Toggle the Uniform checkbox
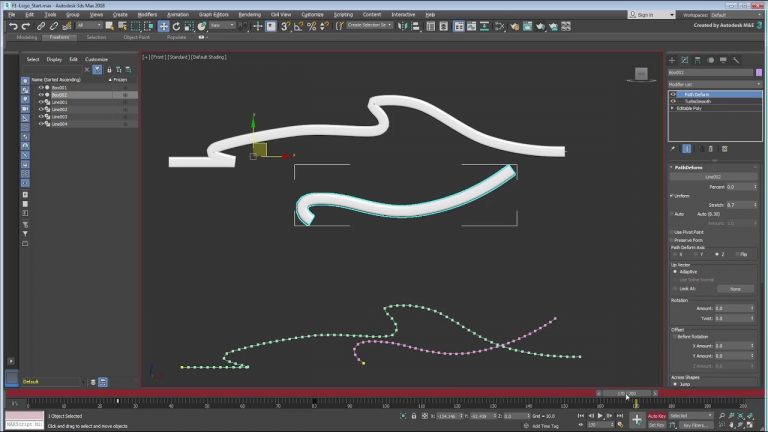This screenshot has width=768, height=432. 672,195
